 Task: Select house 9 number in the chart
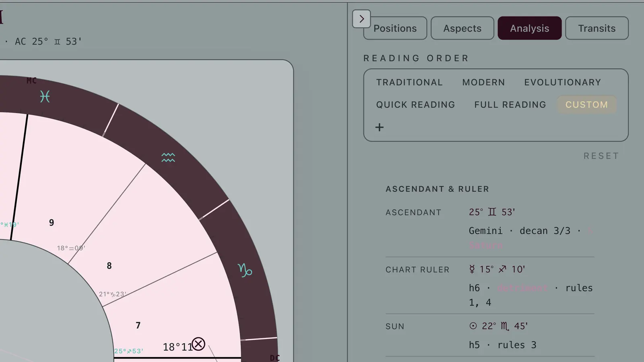coord(52,223)
